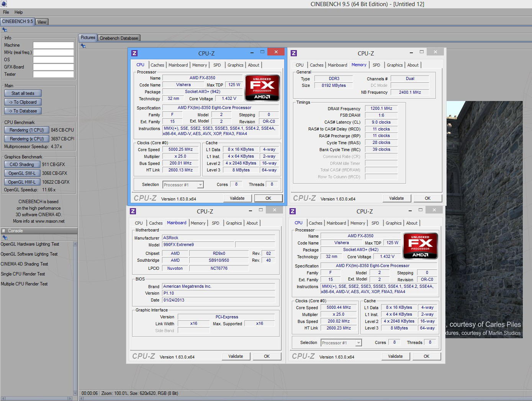Click the AMD FX logo in the bottom-right CPU-Z window
This screenshot has width=532, height=401.
click(420, 246)
